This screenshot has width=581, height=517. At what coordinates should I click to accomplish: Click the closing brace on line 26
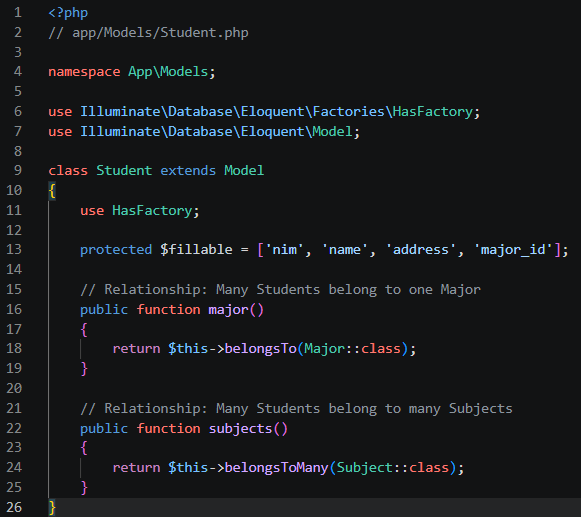(52, 507)
